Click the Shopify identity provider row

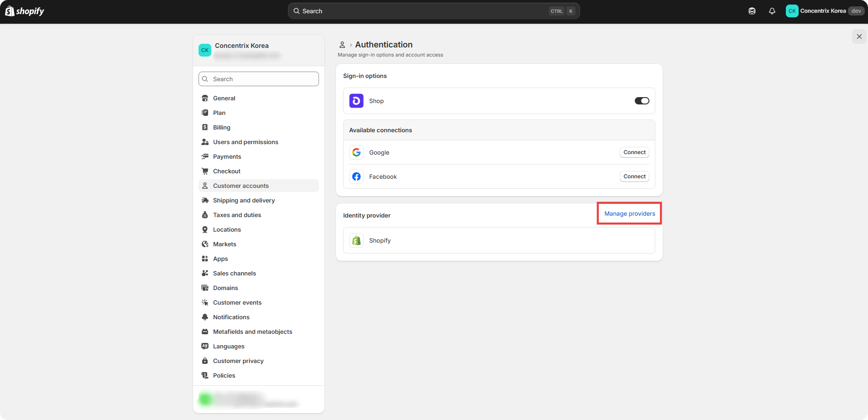[x=499, y=240]
